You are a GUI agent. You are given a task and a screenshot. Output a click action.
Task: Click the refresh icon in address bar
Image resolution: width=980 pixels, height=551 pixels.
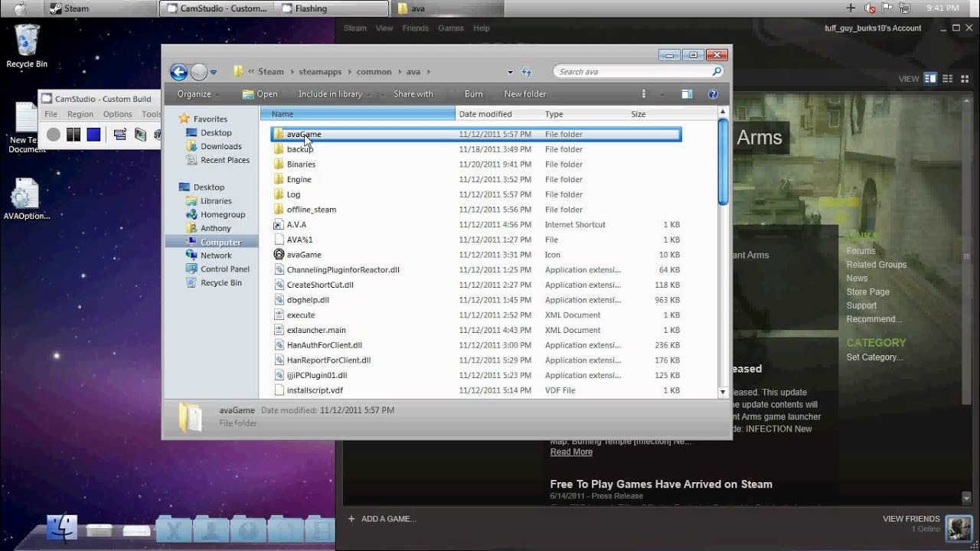click(526, 72)
